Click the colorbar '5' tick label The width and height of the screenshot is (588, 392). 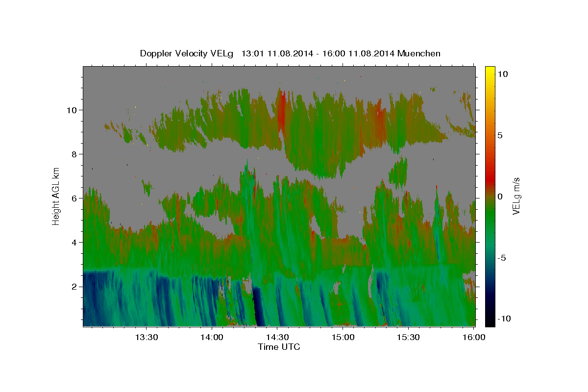(x=499, y=135)
